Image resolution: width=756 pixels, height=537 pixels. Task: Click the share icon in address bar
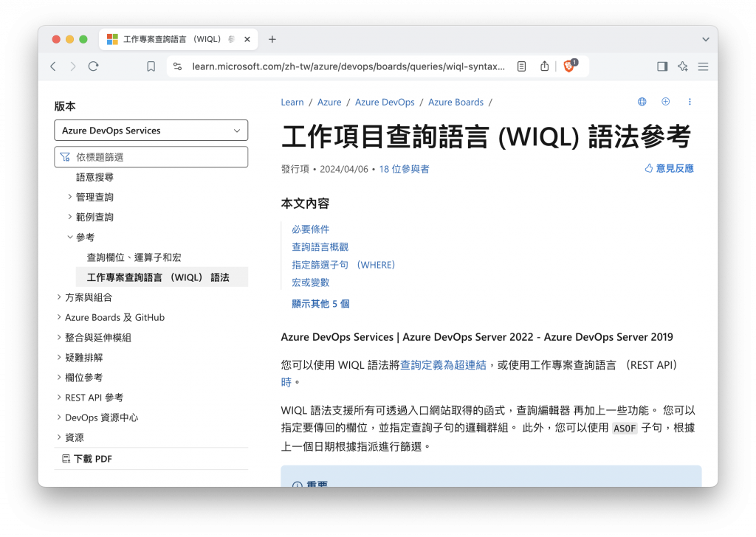point(544,66)
